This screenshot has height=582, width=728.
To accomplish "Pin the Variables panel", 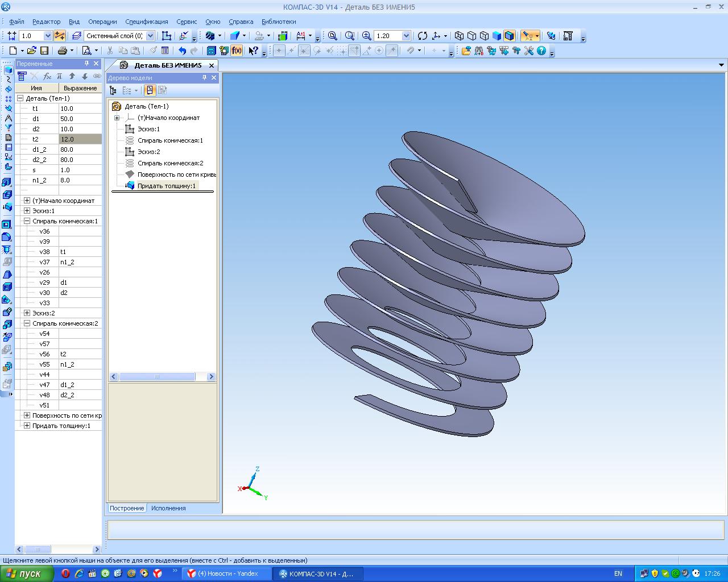I will click(86, 64).
